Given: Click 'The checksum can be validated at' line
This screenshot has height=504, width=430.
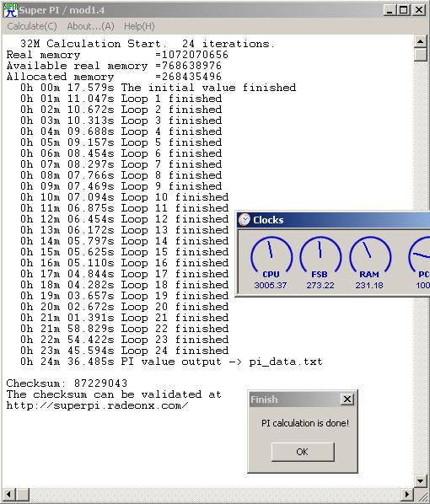Looking at the screenshot, I should coord(114,394).
